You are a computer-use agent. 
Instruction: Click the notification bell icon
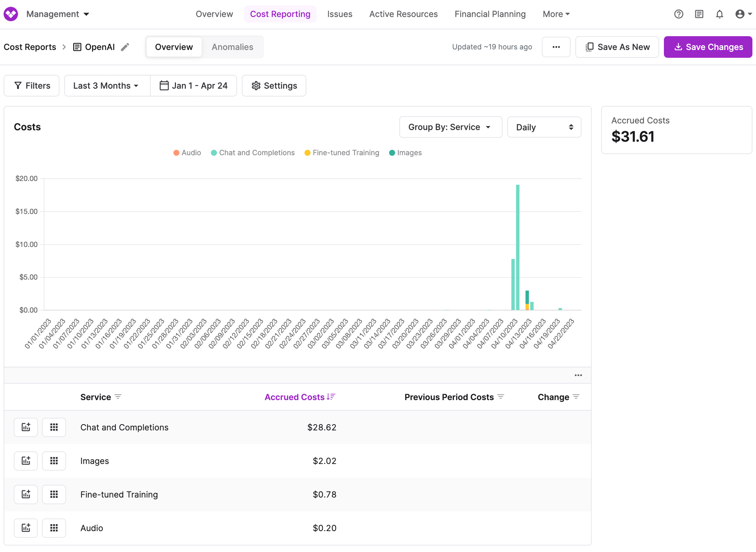point(719,14)
